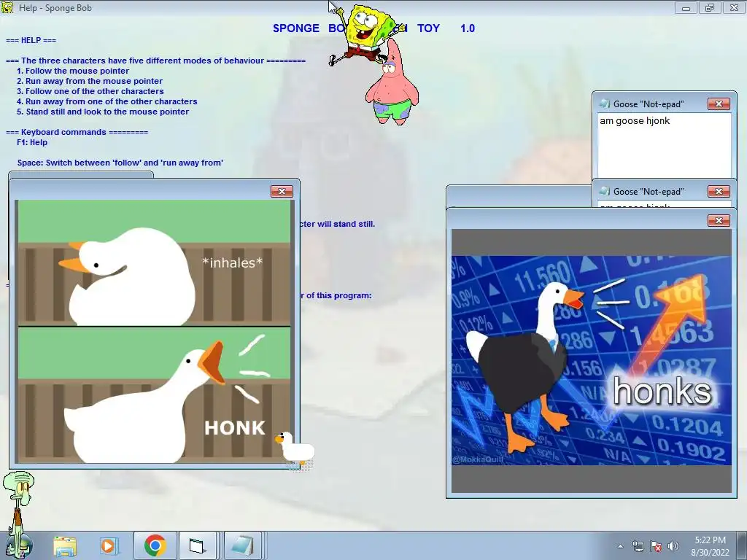
Task: Click the Sponge Bob title bar app icon
Action: pyautogui.click(x=8, y=7)
